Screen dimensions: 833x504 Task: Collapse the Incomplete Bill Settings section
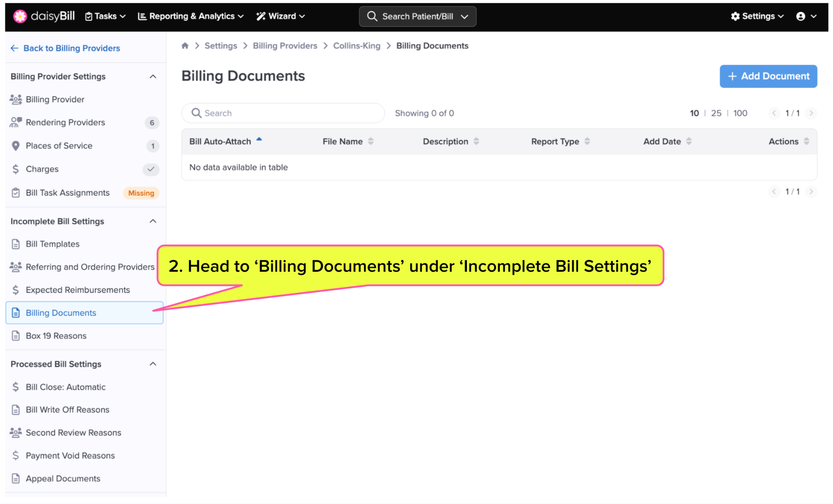pyautogui.click(x=153, y=221)
